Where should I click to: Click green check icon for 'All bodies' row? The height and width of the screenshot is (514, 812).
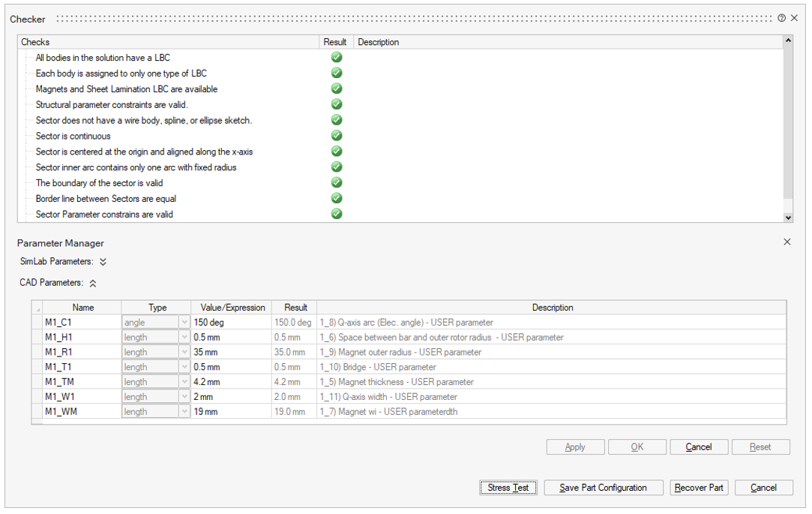click(337, 58)
